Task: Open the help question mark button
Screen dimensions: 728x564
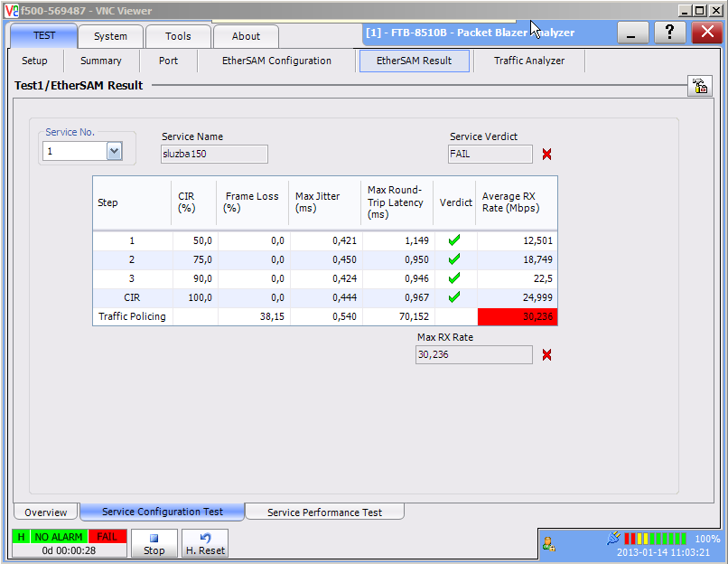Action: pos(669,33)
